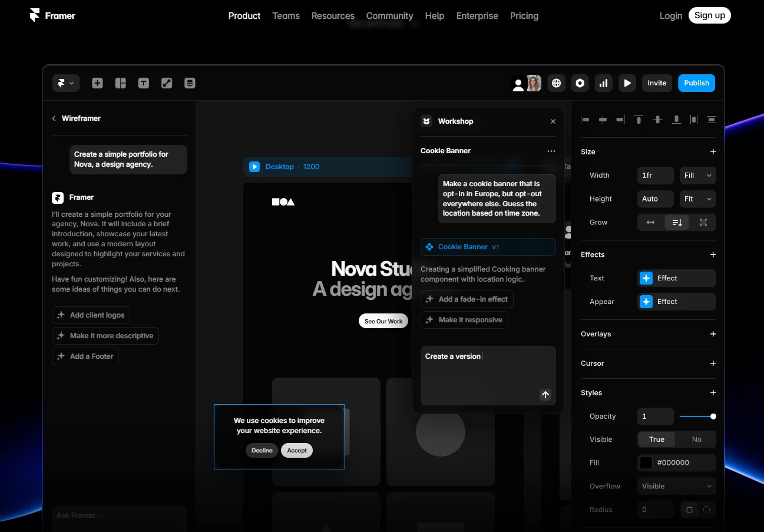
Task: Expand the Overflow Visible dropdown
Action: [676, 487]
